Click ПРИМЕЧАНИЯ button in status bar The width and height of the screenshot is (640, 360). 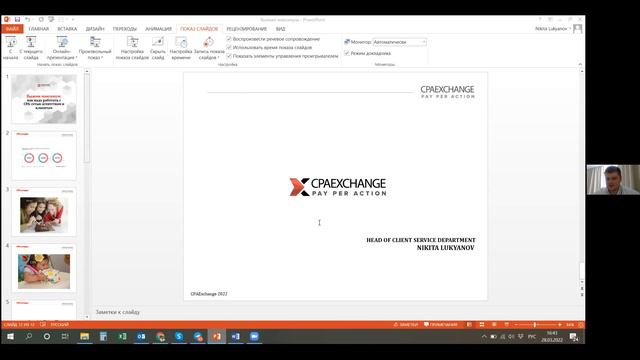pyautogui.click(x=441, y=324)
